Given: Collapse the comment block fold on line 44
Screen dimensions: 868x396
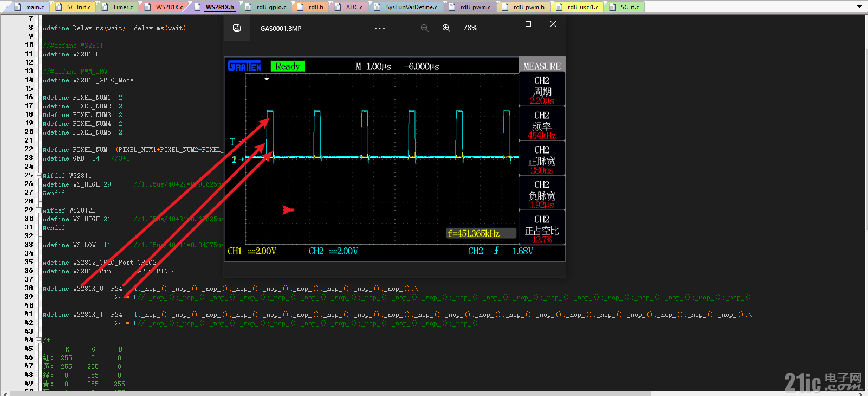Looking at the screenshot, I should click(38, 341).
